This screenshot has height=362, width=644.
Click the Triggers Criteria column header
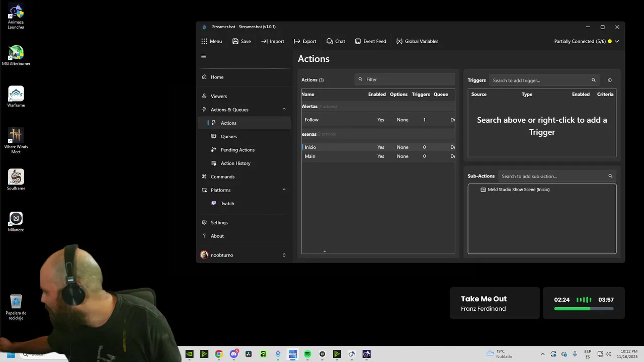605,95
